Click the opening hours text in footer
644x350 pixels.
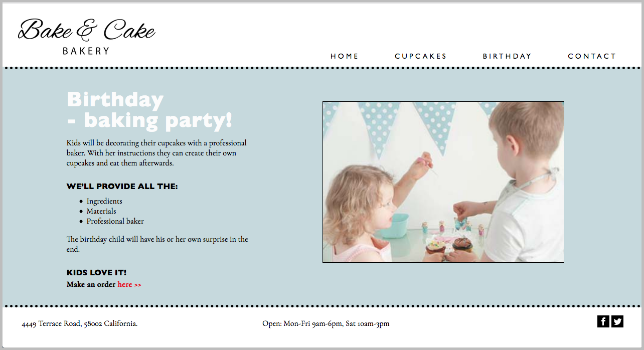click(326, 323)
